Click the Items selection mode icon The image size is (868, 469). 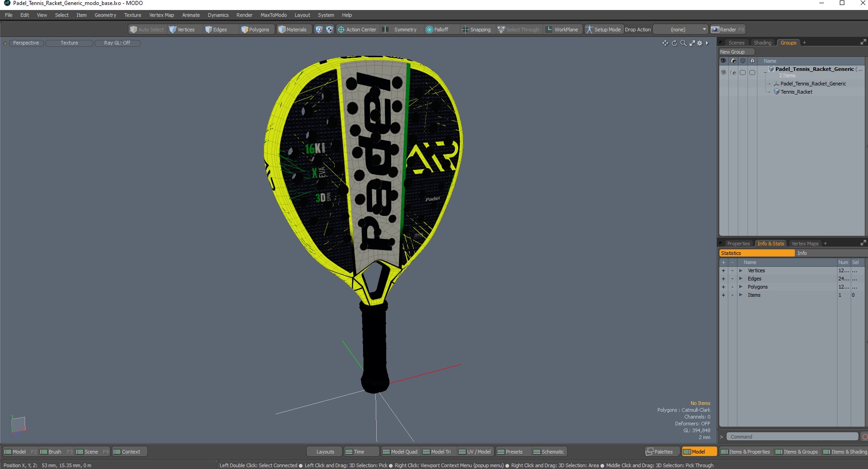coord(319,30)
